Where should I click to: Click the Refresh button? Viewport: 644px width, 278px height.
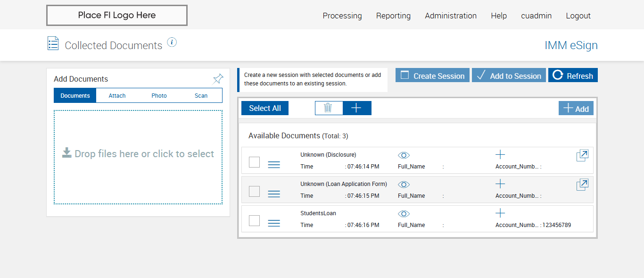click(573, 76)
